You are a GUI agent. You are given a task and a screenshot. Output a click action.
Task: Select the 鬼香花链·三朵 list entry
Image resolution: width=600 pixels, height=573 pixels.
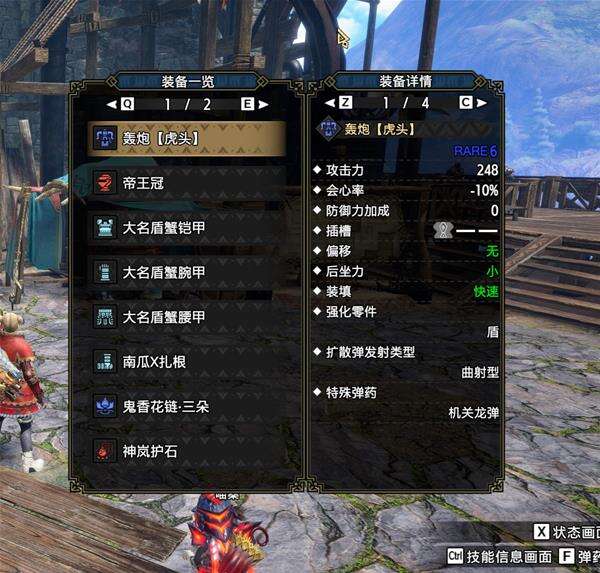pos(187,406)
